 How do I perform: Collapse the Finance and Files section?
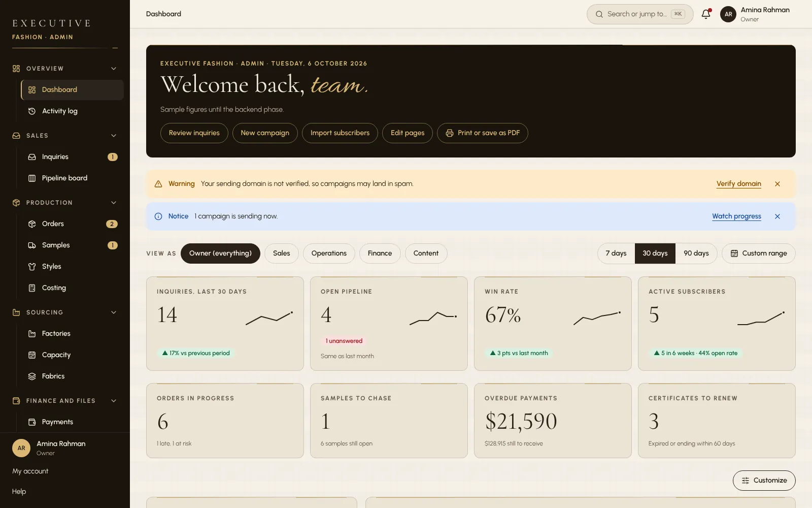[x=65, y=401]
